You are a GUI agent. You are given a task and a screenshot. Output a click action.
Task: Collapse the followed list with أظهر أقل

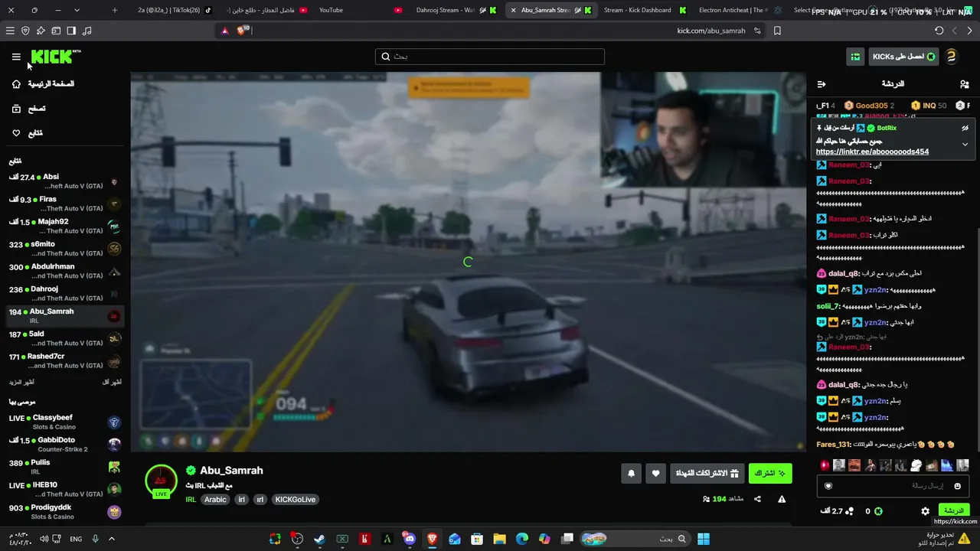112,382
